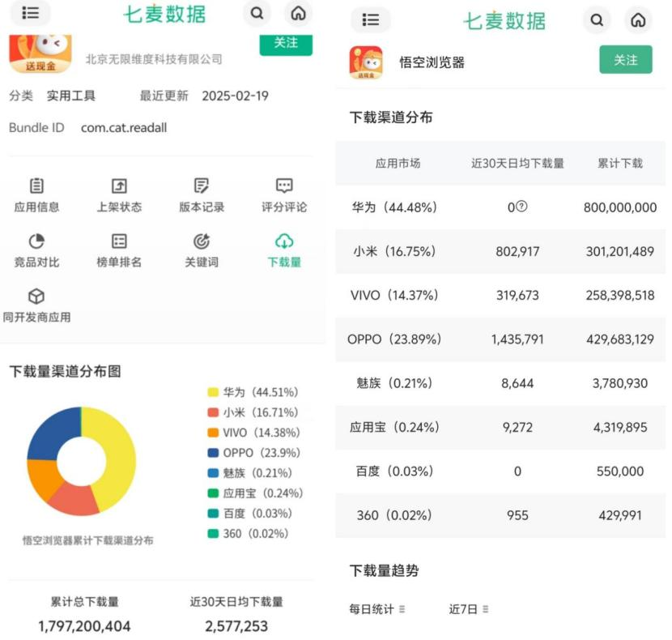The image size is (672, 640).
Task: Open the 关键词 keywords icon
Action: tap(202, 242)
